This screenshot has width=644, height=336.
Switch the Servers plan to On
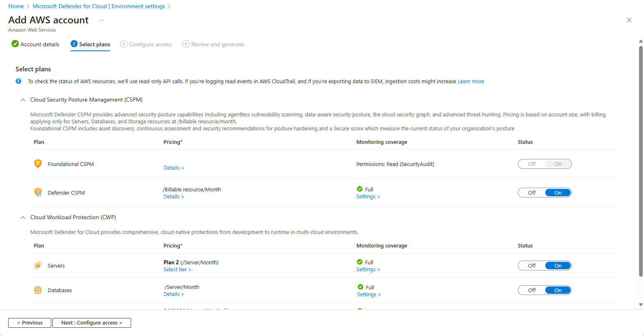pyautogui.click(x=558, y=266)
